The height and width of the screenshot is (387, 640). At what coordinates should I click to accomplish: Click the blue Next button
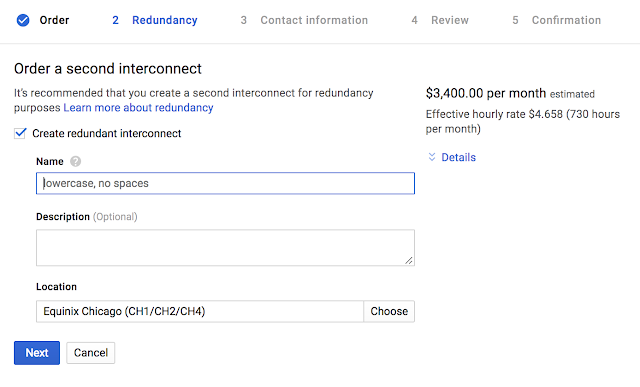coord(37,353)
